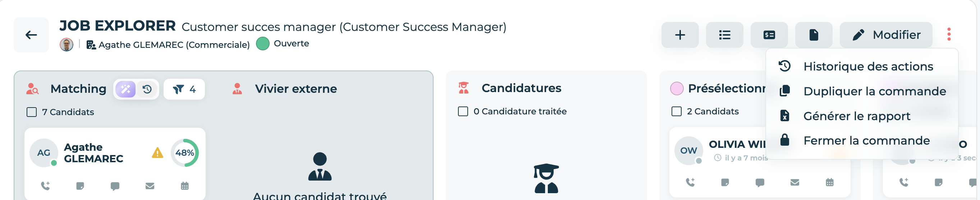Open calendar icon on Agathe GLEMAREC card

[184, 186]
